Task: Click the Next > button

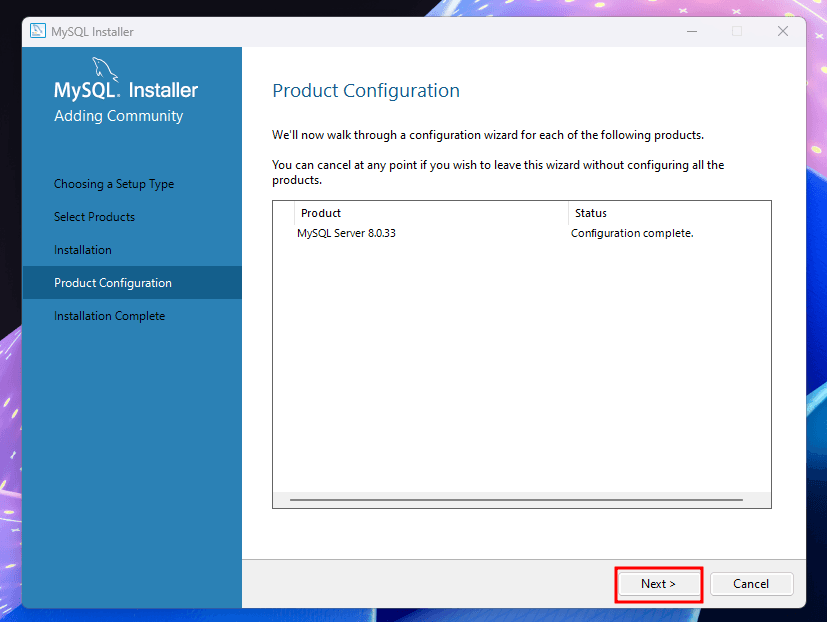Action: (658, 584)
